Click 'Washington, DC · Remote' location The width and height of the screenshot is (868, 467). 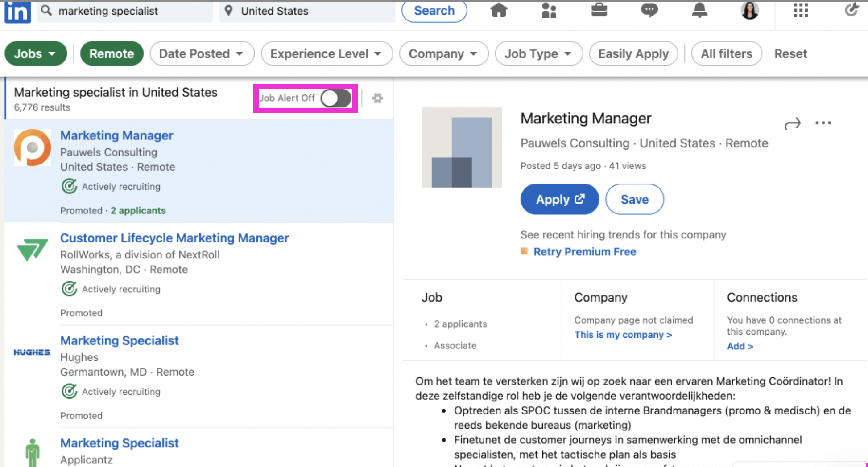124,269
